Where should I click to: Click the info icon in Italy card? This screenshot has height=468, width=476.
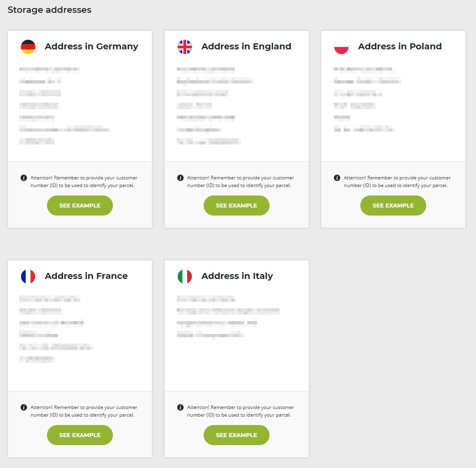[180, 407]
